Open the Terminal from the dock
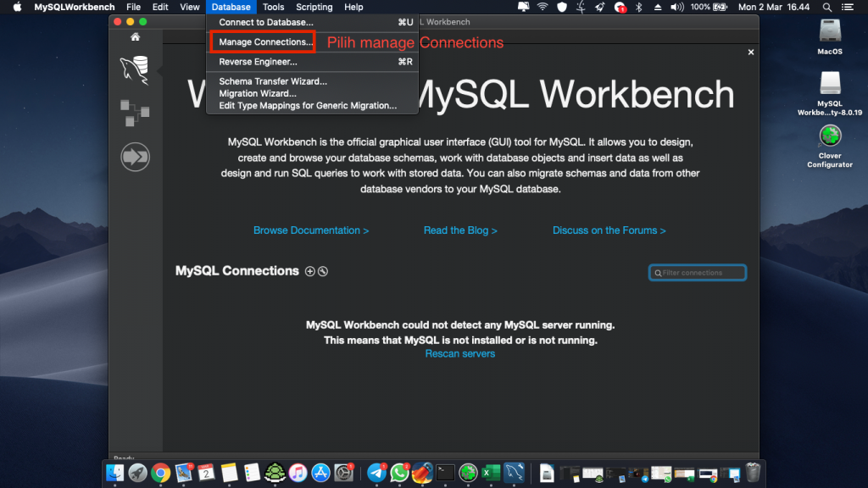 [444, 473]
